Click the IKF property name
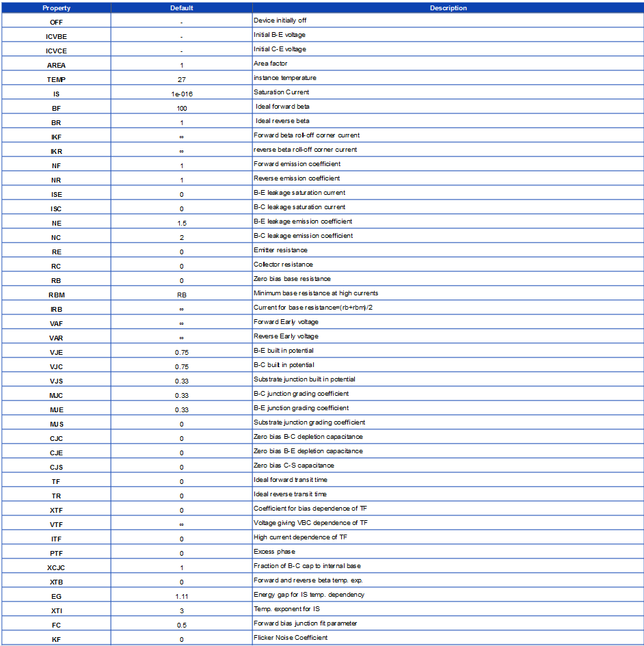The width and height of the screenshot is (644, 646). click(57, 137)
